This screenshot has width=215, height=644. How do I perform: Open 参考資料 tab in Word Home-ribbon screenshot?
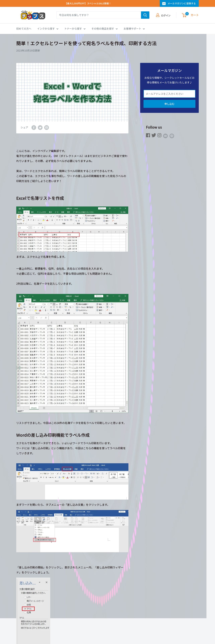(57, 469)
